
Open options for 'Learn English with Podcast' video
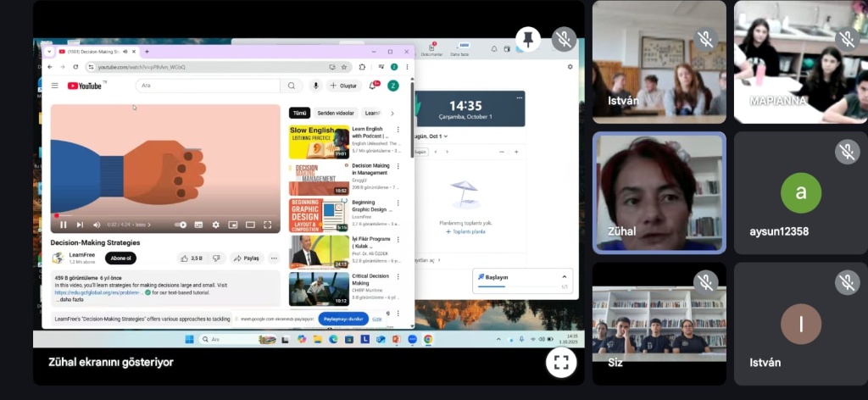point(398,130)
